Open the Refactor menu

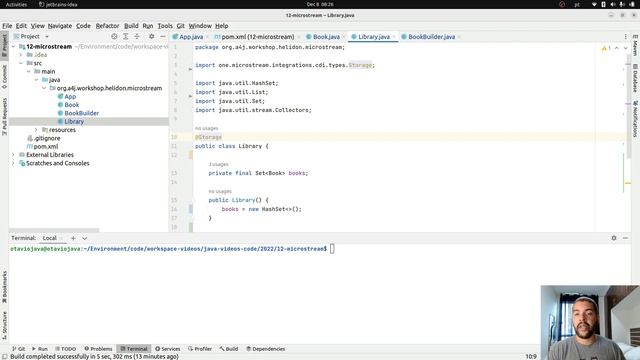[107, 26]
